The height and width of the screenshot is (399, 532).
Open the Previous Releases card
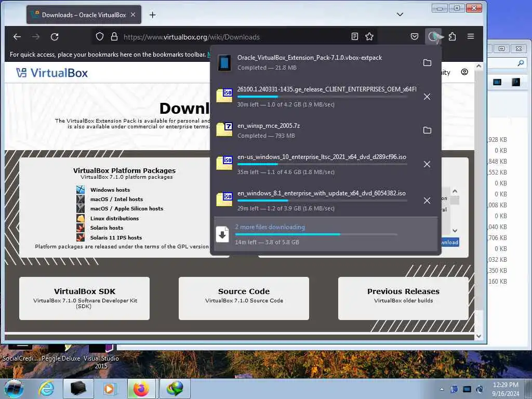(x=403, y=298)
